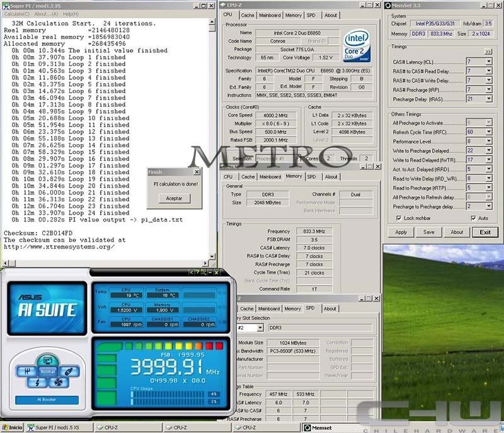Screen dimensions: 504x433
Task: Click the fan icon in AI Suite
Action: click(x=58, y=382)
